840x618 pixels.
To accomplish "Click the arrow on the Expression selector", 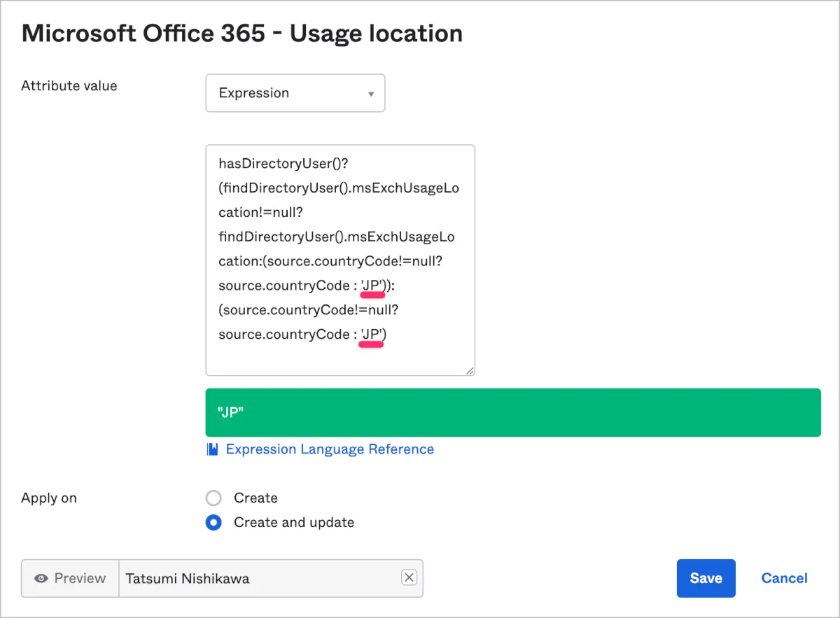I will pos(371,94).
